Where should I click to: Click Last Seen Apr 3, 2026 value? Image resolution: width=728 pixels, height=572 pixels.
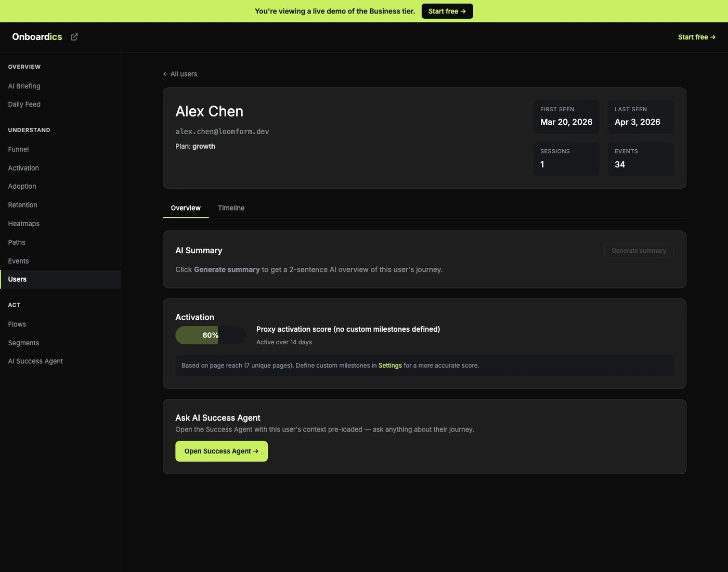pos(638,122)
